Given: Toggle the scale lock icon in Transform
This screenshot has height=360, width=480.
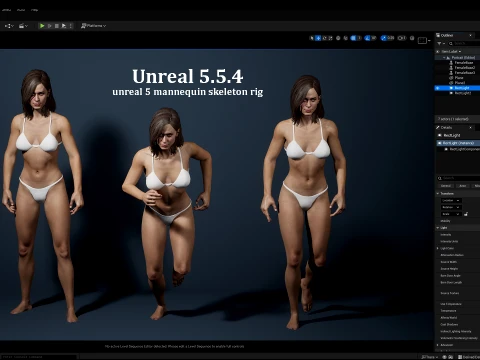Looking at the screenshot, I should tap(466, 214).
